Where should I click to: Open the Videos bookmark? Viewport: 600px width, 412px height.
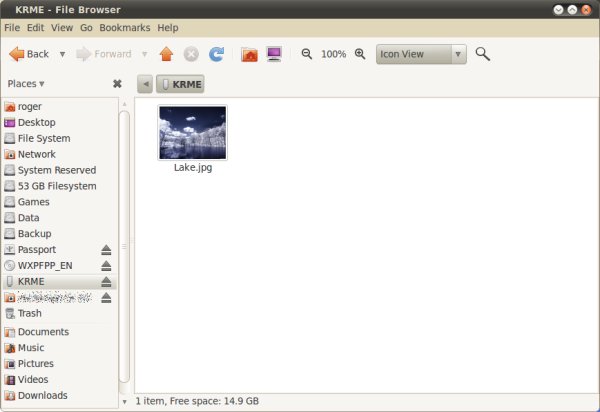point(60,380)
